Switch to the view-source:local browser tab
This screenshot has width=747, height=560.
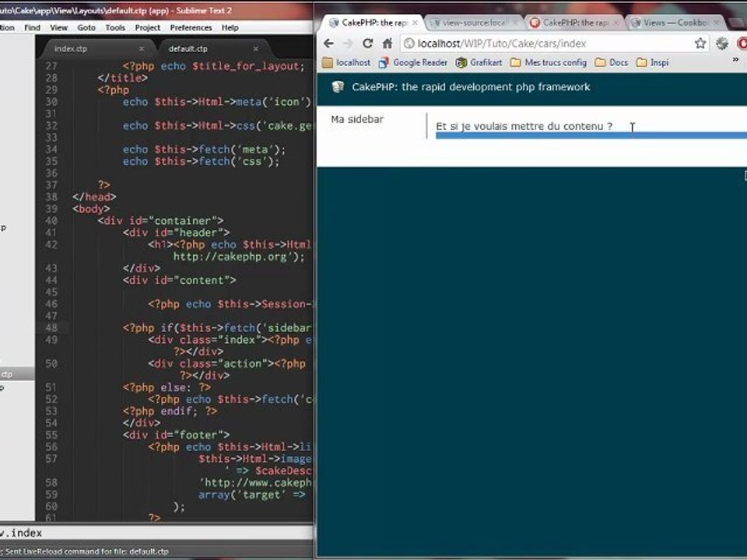[473, 23]
